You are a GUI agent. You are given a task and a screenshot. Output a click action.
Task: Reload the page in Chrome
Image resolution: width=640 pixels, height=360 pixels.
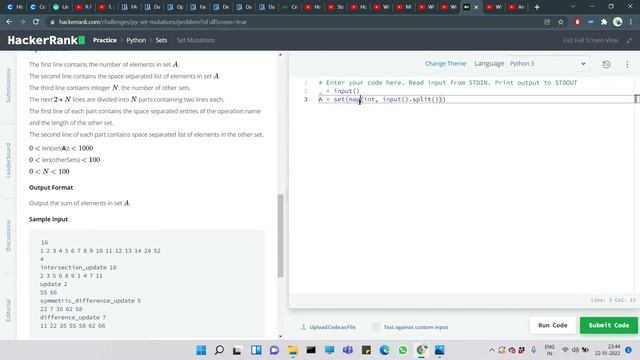36,22
